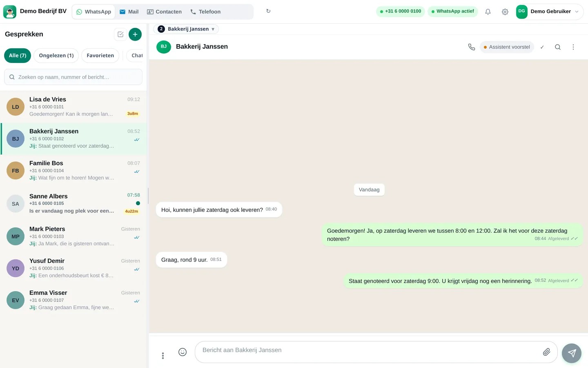Open the Contacten tab
This screenshot has height=368, width=588.
pyautogui.click(x=164, y=12)
